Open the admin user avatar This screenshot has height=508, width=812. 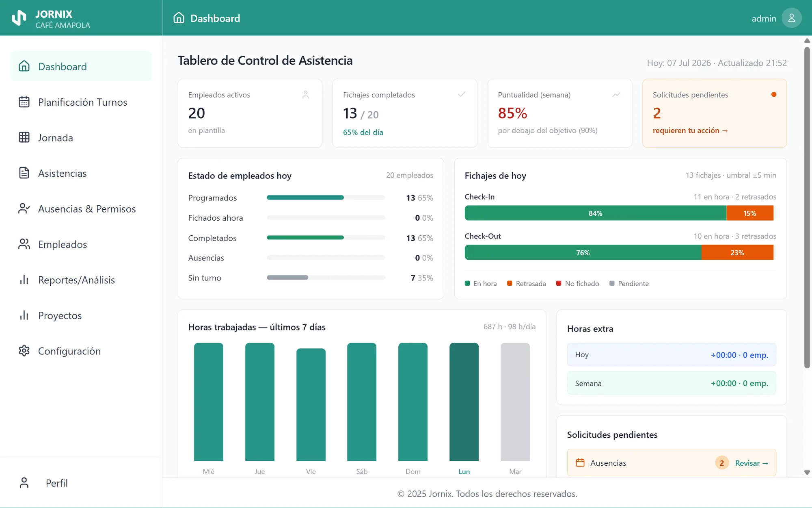coord(791,18)
